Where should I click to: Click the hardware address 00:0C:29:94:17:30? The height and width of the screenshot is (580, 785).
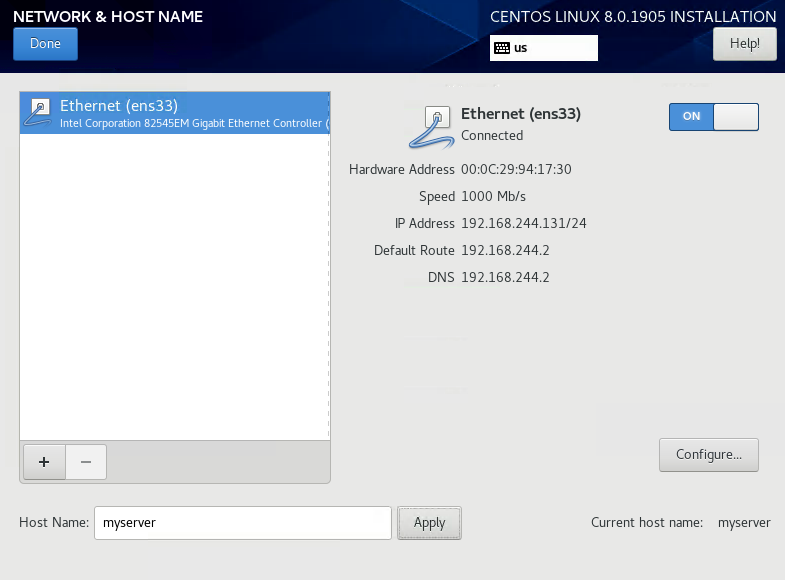(516, 170)
